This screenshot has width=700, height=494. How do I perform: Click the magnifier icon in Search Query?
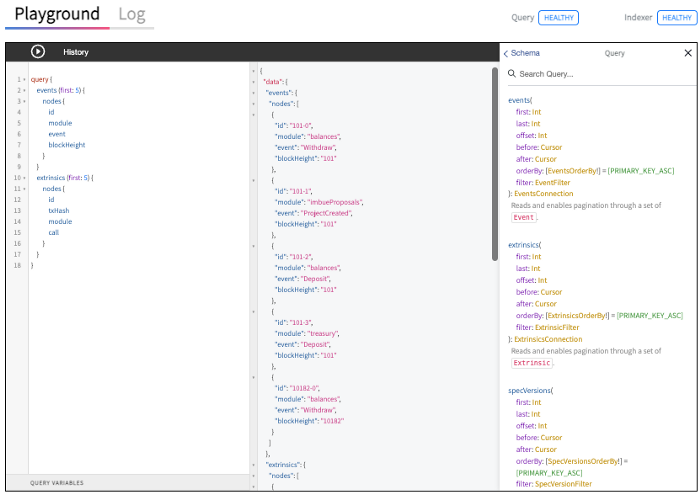click(x=512, y=74)
